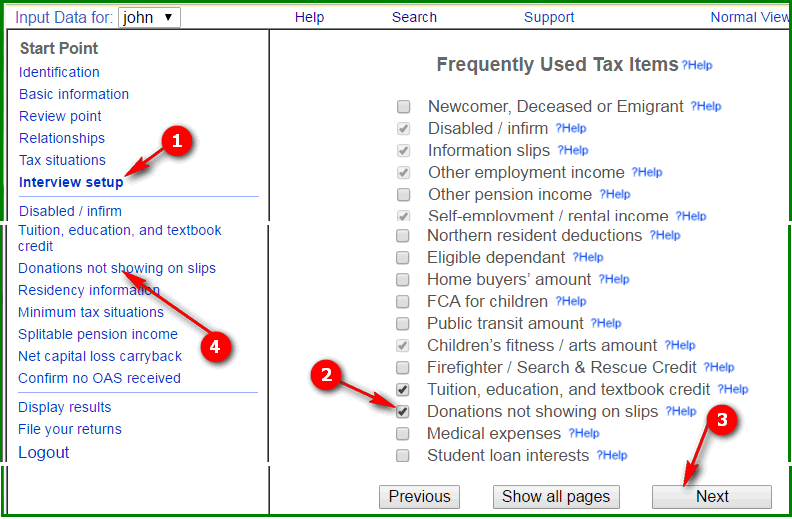
Task: Open the Input Data for john dropdown
Action: tap(149, 17)
